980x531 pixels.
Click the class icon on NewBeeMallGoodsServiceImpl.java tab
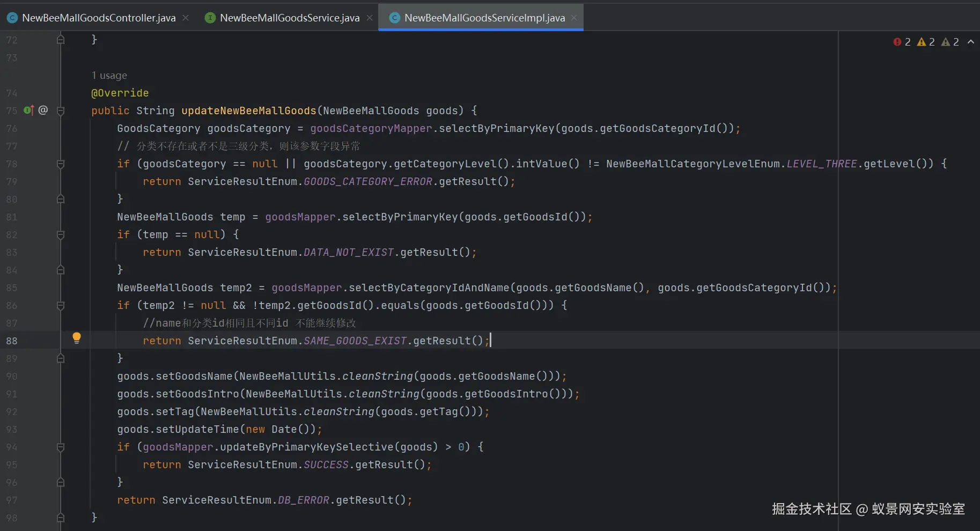pyautogui.click(x=395, y=18)
